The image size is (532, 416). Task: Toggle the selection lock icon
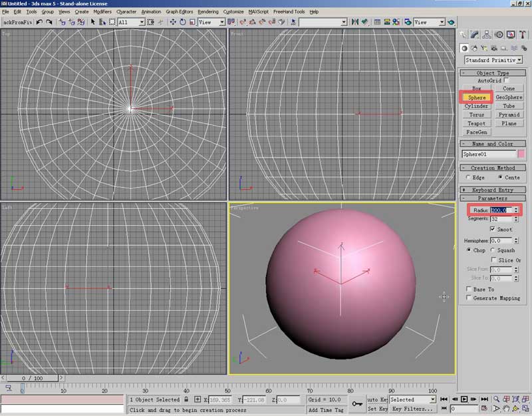[187, 399]
